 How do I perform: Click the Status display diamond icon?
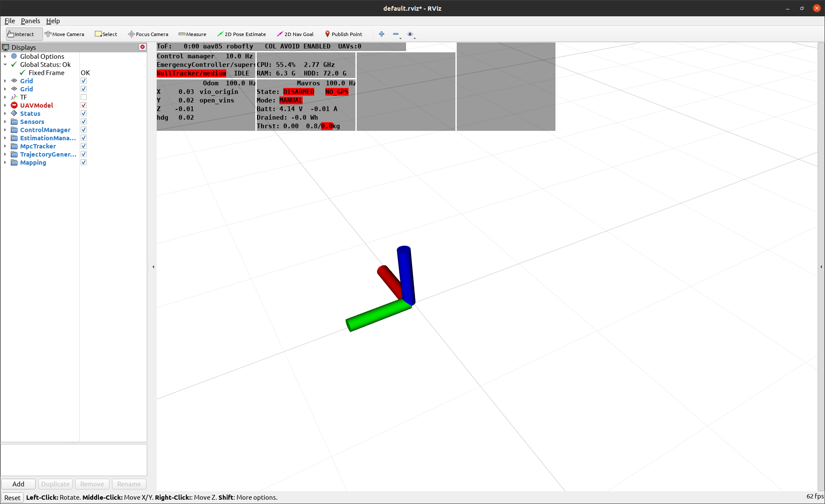pyautogui.click(x=14, y=113)
